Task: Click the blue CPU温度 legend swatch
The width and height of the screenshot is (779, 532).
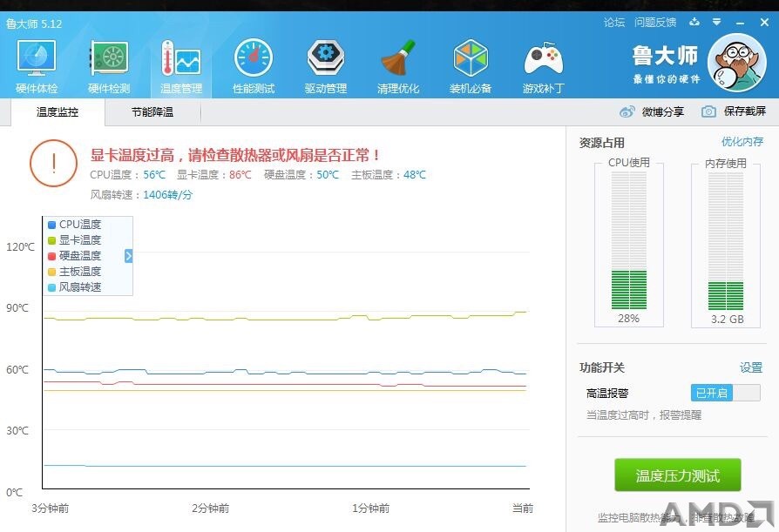Action: click(x=51, y=225)
